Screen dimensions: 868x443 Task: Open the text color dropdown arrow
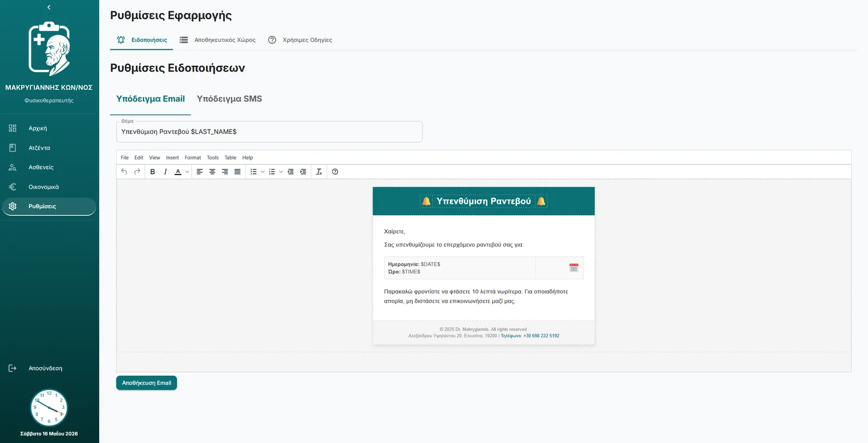coord(187,172)
